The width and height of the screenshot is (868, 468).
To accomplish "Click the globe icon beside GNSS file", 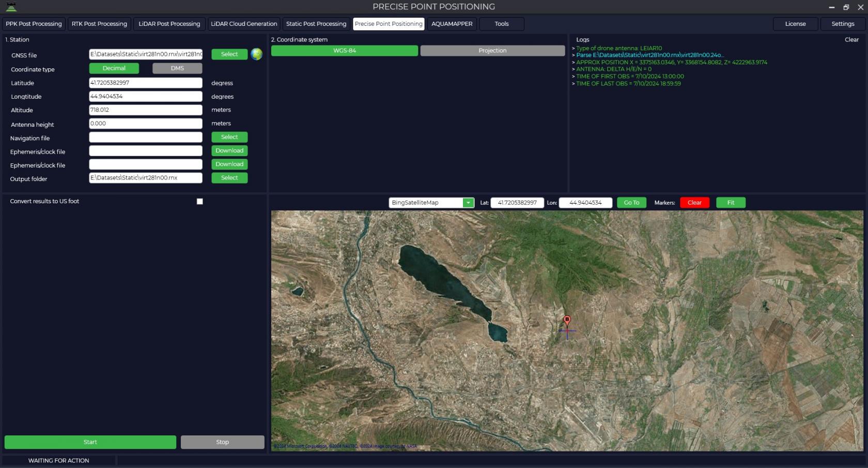I will click(x=256, y=54).
